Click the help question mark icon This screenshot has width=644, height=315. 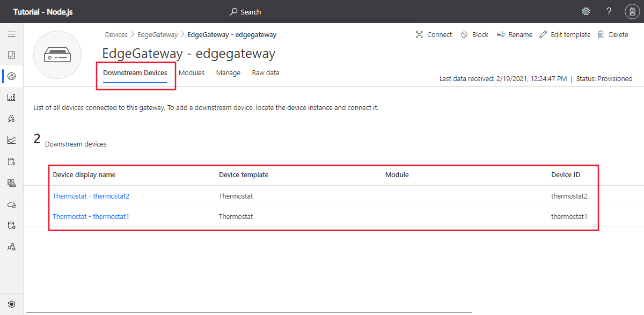click(x=609, y=11)
